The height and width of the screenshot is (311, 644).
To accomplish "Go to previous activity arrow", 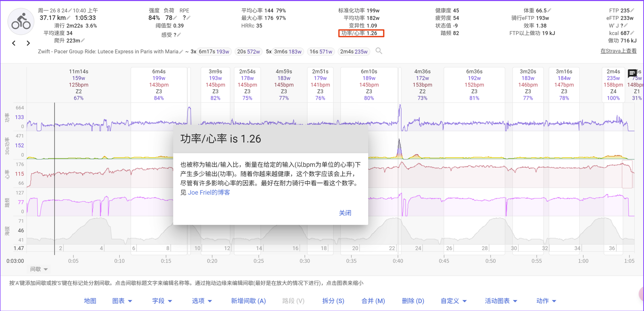I will (14, 43).
